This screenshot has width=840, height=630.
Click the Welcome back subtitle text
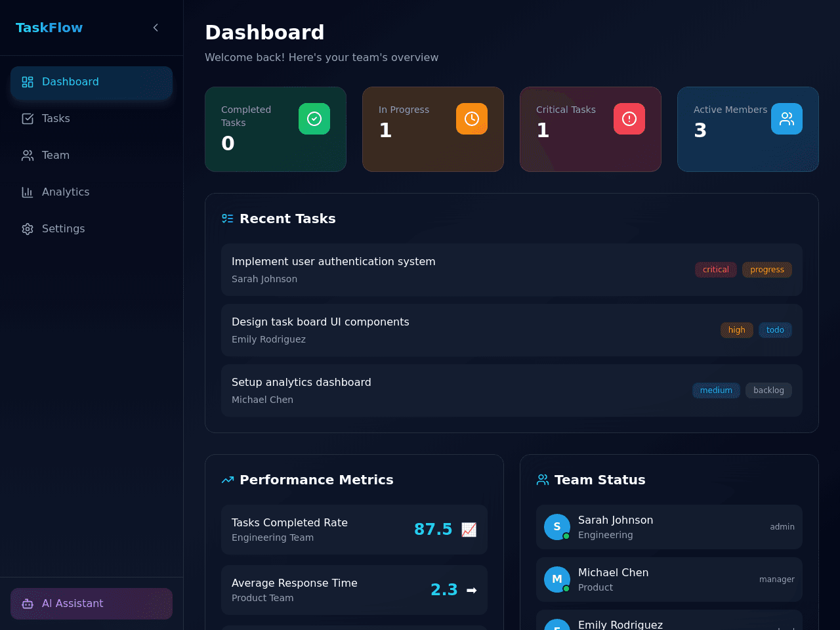click(x=322, y=58)
